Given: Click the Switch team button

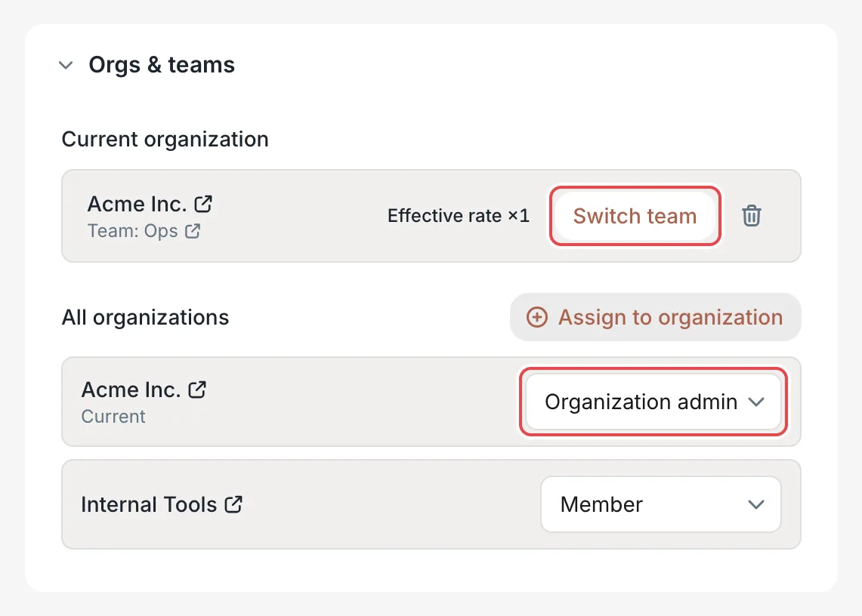Looking at the screenshot, I should pos(635,216).
